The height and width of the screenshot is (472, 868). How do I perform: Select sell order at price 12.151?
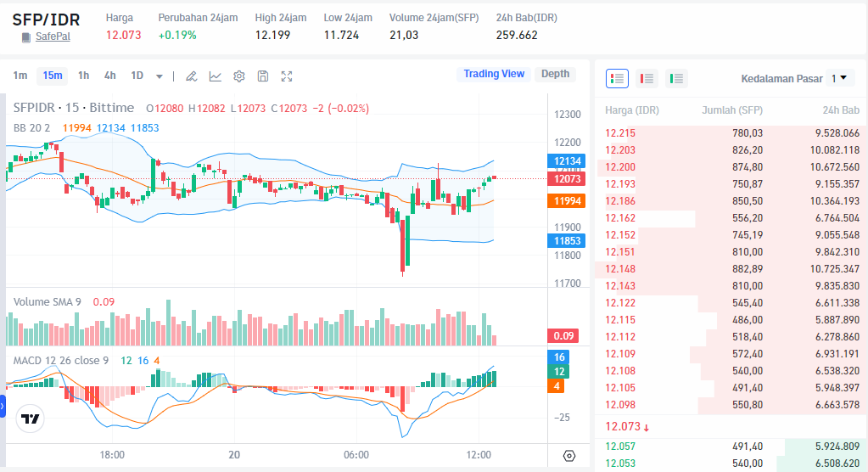[731, 252]
